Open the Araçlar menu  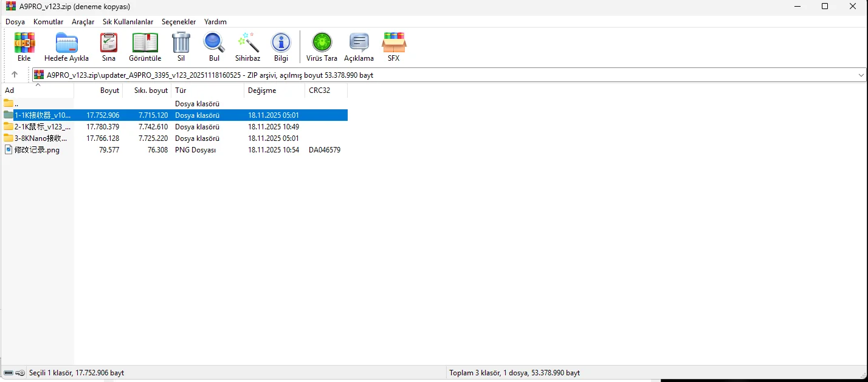tap(83, 21)
